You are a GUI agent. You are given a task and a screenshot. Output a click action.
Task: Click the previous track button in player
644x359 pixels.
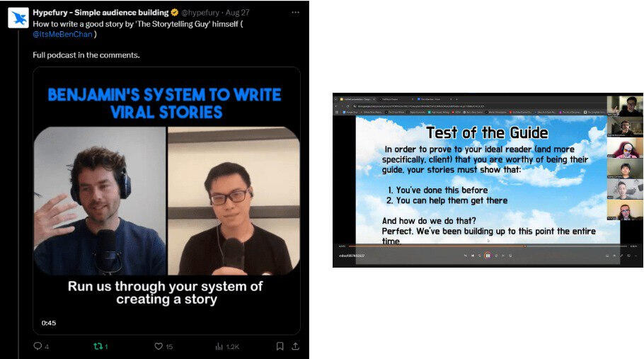473,256
